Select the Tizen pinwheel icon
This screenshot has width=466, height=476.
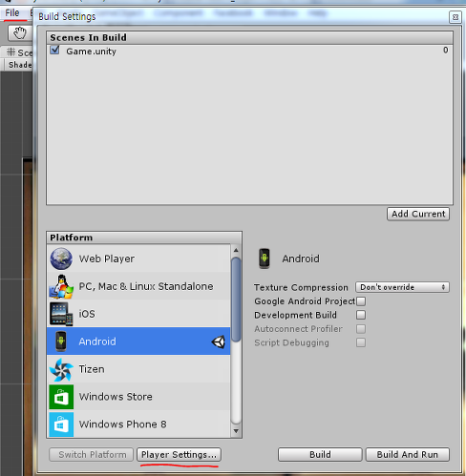point(61,369)
